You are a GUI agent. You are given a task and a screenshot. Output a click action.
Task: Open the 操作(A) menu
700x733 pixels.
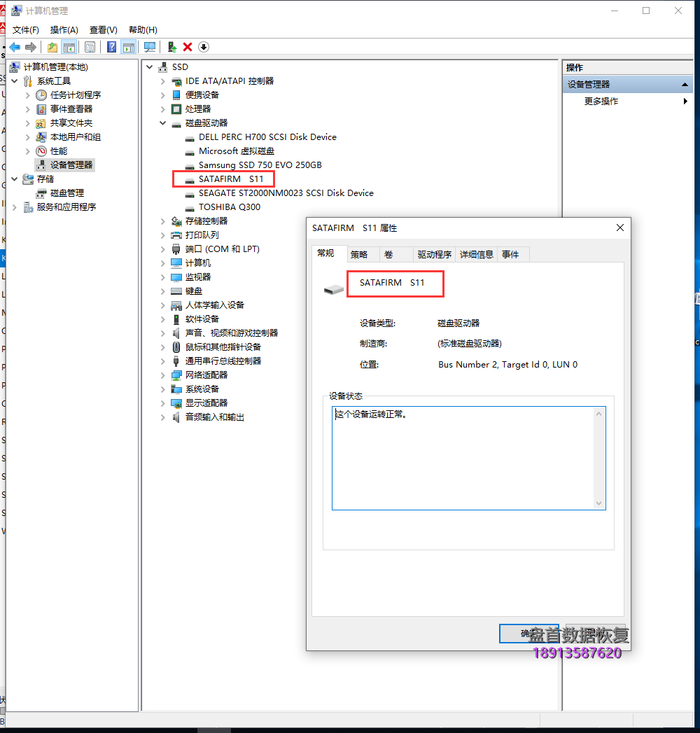point(64,30)
